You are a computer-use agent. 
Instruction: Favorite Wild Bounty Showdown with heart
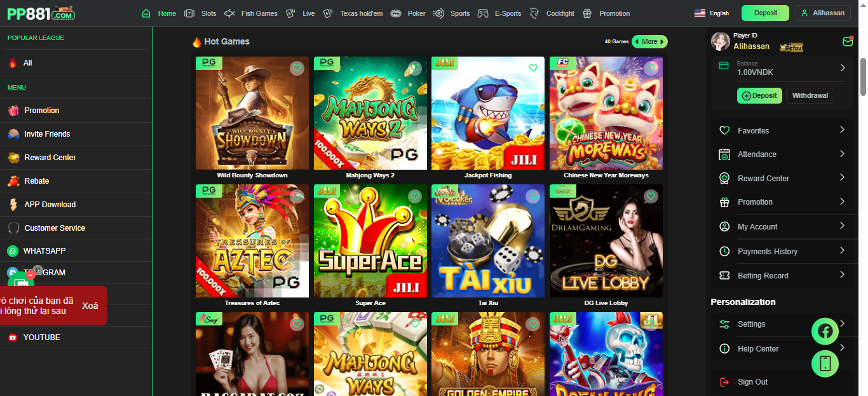(x=297, y=68)
